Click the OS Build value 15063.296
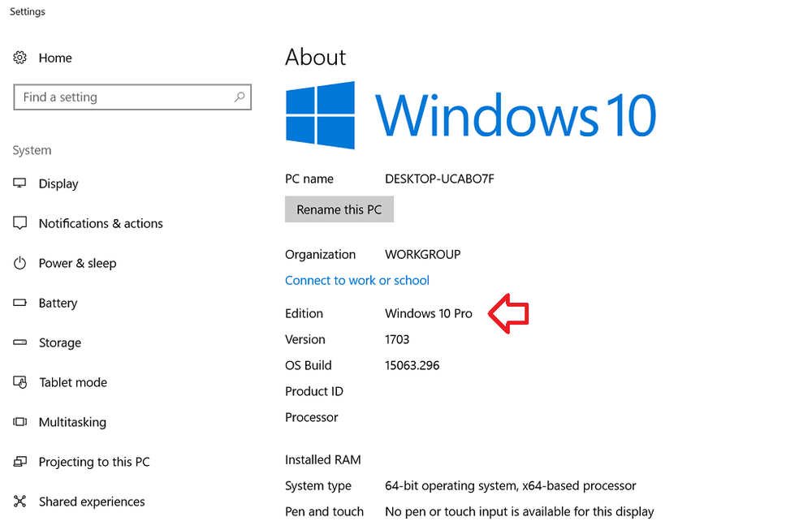This screenshot has width=812, height=521. coord(412,365)
